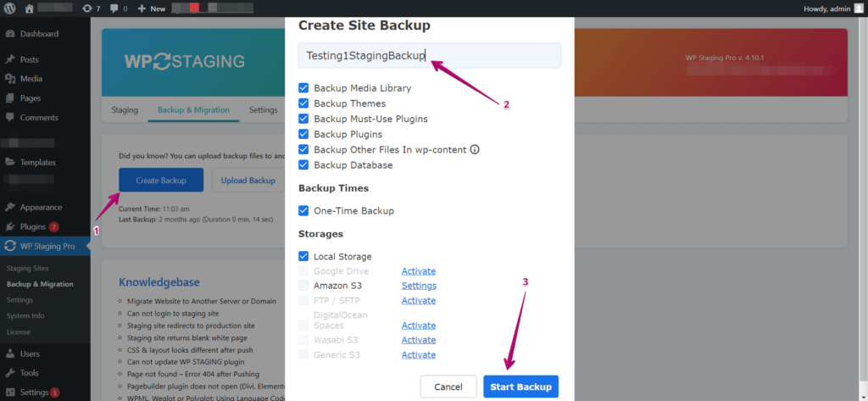Click the info icon beside wp-content option
Image resolution: width=868 pixels, height=401 pixels.
pyautogui.click(x=475, y=149)
